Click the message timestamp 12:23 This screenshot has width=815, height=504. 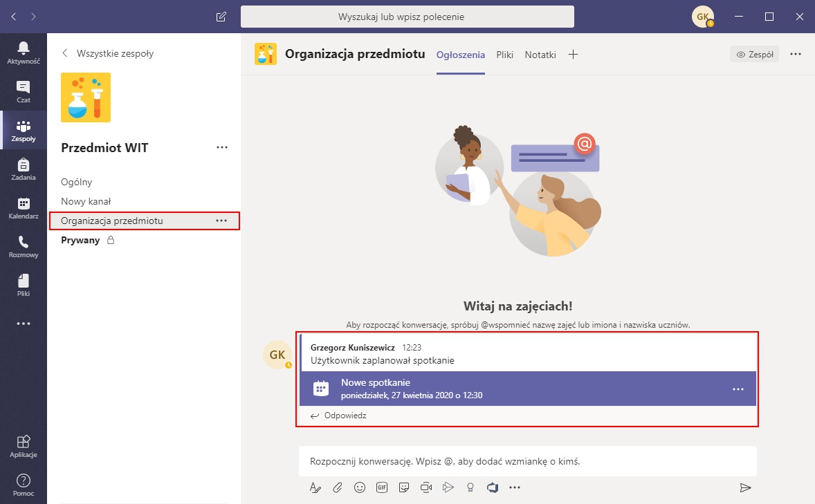point(412,348)
